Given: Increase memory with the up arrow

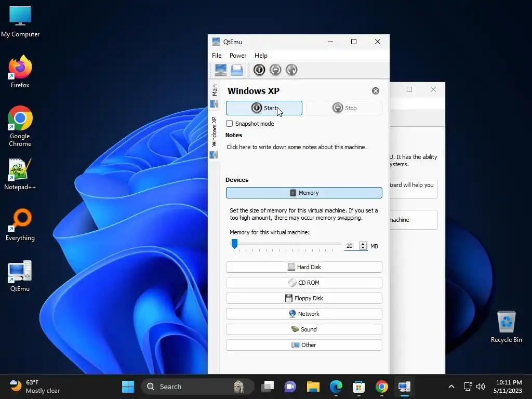Looking at the screenshot, I should pyautogui.click(x=363, y=244).
